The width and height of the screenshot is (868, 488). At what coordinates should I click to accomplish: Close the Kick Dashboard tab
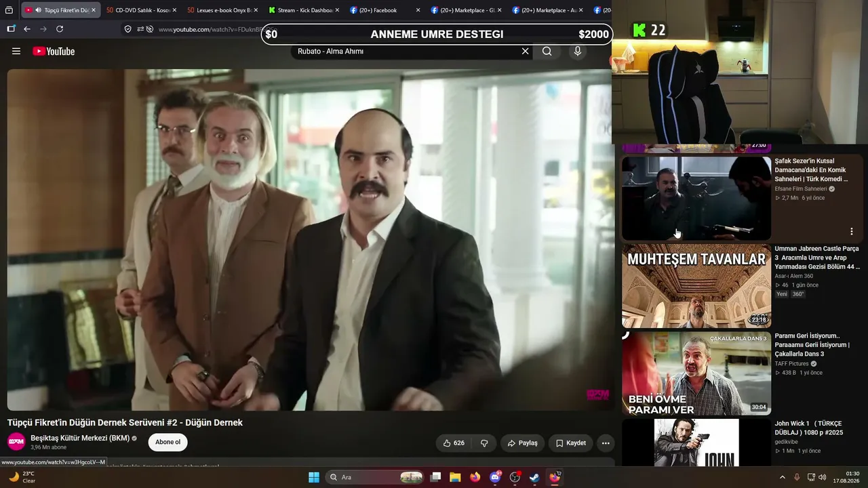pos(337,10)
